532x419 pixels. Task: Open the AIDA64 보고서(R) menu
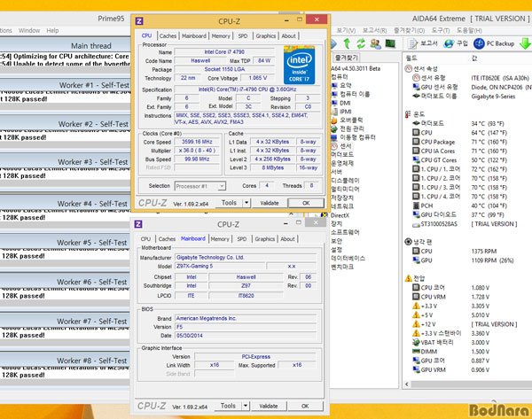pos(374,30)
